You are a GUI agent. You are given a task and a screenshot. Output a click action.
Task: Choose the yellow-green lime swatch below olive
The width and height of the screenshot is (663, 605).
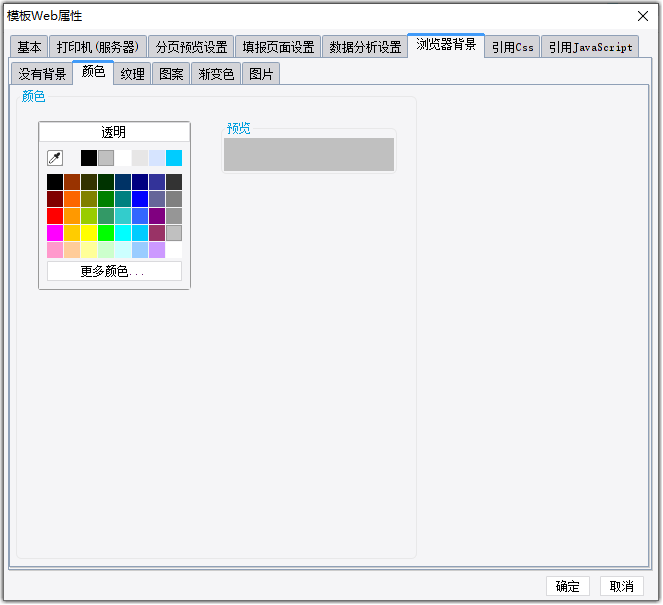(x=89, y=216)
